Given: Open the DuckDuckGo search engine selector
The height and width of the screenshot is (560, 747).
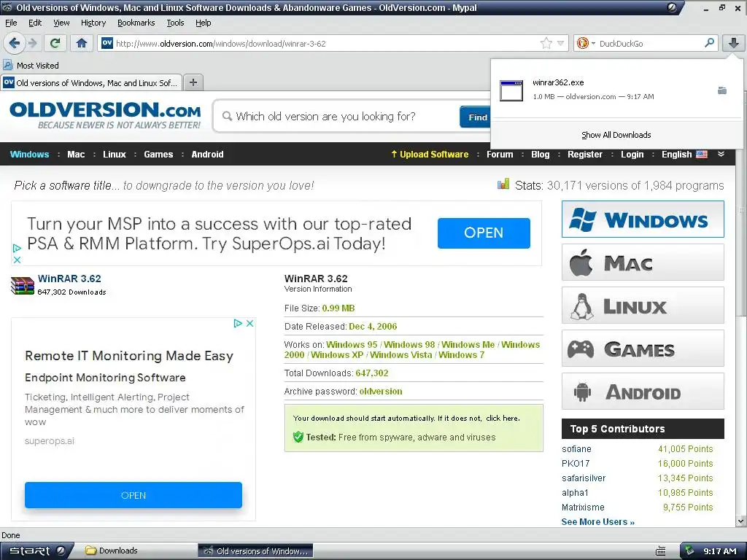Looking at the screenshot, I should click(586, 43).
